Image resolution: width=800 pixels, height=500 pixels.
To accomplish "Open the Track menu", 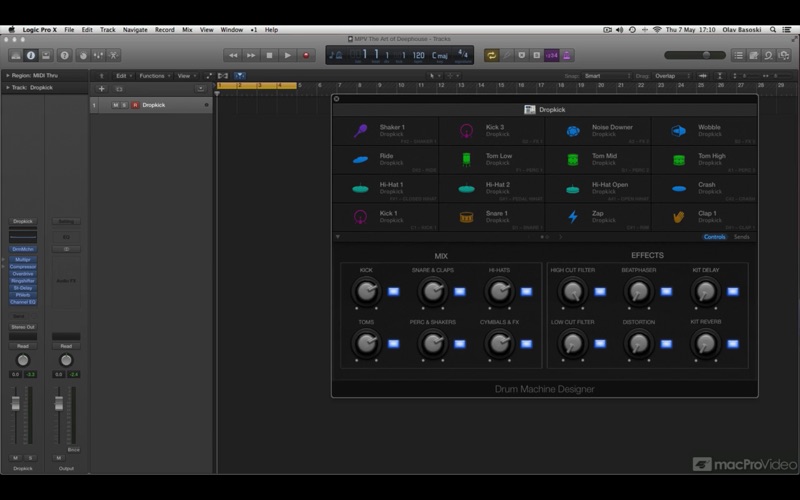I will [108, 30].
